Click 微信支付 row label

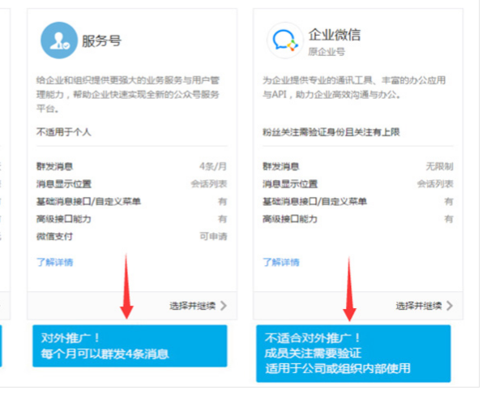coord(54,237)
